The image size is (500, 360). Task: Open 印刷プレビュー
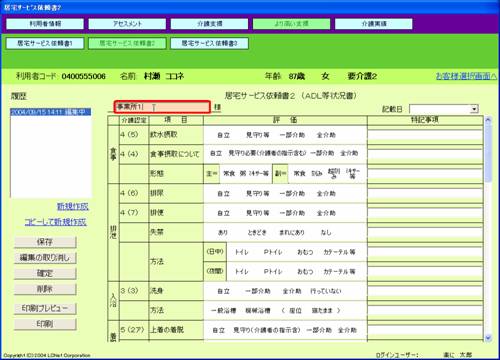tap(45, 308)
